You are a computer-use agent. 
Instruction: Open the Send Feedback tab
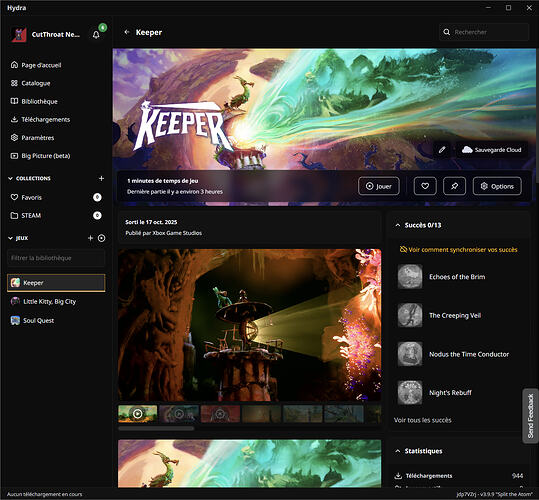click(530, 416)
